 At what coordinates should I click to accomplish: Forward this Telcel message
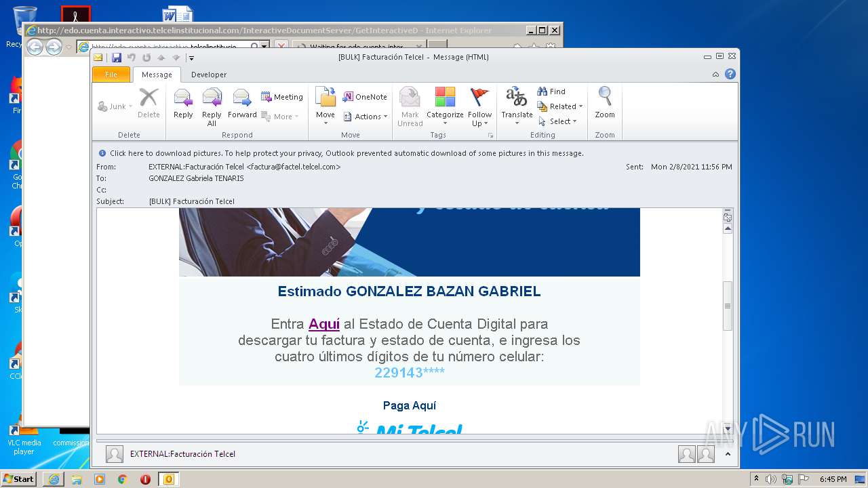tap(242, 104)
